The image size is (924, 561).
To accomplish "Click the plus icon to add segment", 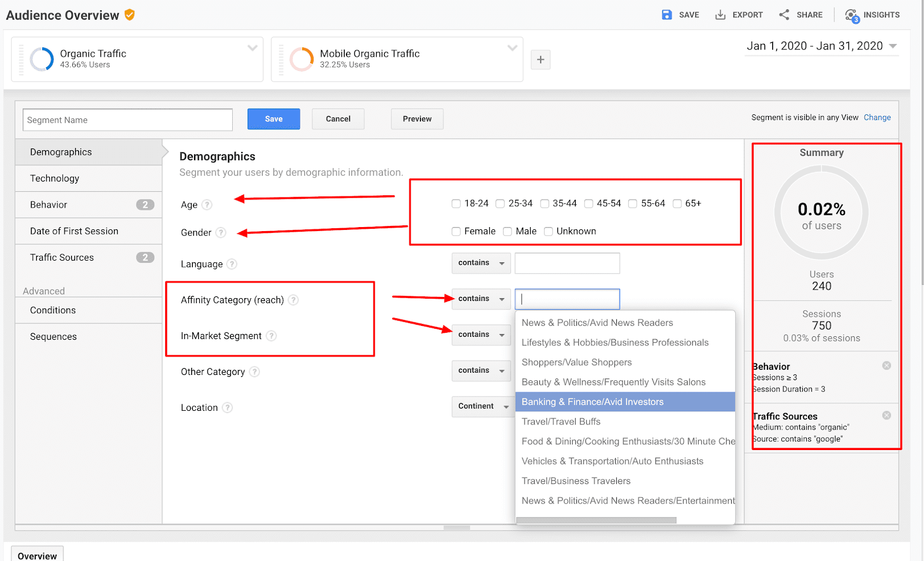I will tap(541, 60).
